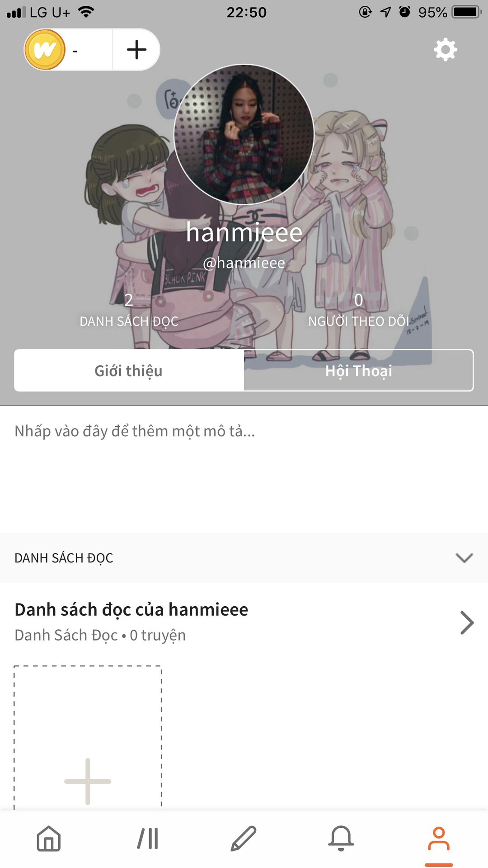Switch to the Giới thiệu tab
The image size is (488, 868).
click(129, 370)
